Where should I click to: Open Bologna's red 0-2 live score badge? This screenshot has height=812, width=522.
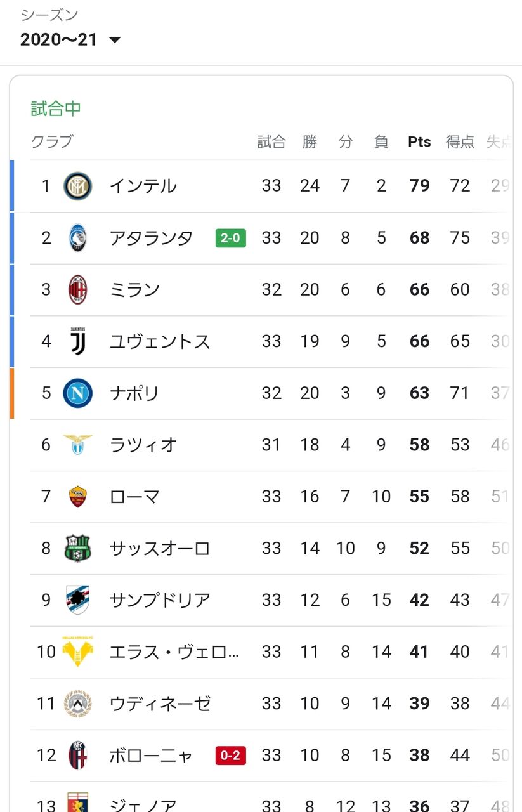[x=231, y=756]
